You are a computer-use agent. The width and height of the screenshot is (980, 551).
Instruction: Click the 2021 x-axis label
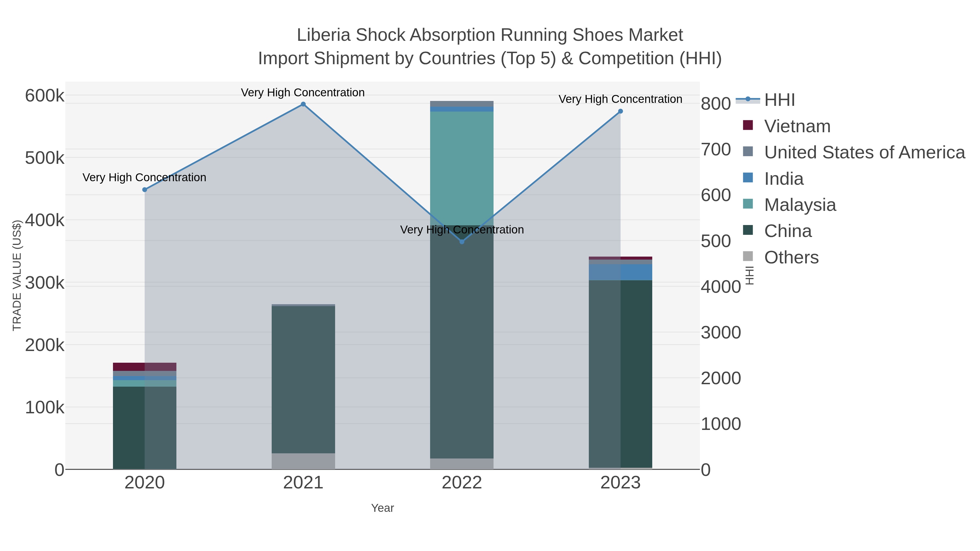(303, 483)
